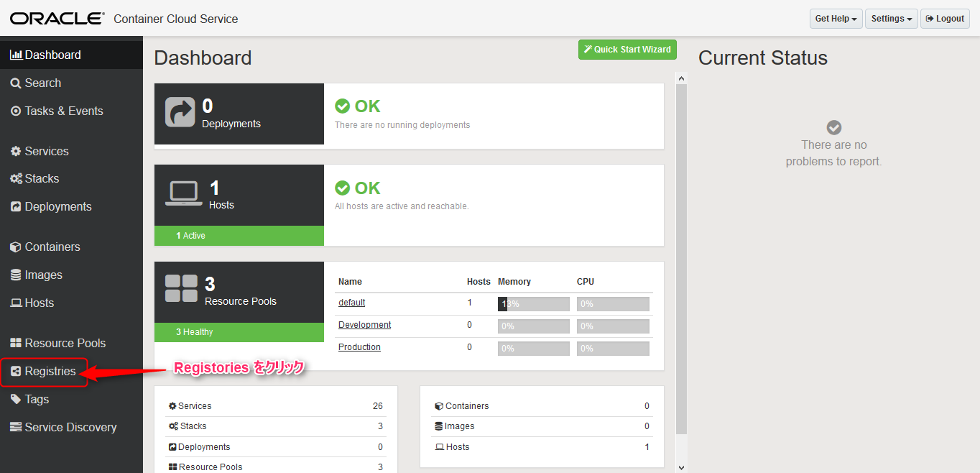Click the Hosts laptop icon in sidebar
This screenshot has width=980, height=473.
click(x=16, y=303)
